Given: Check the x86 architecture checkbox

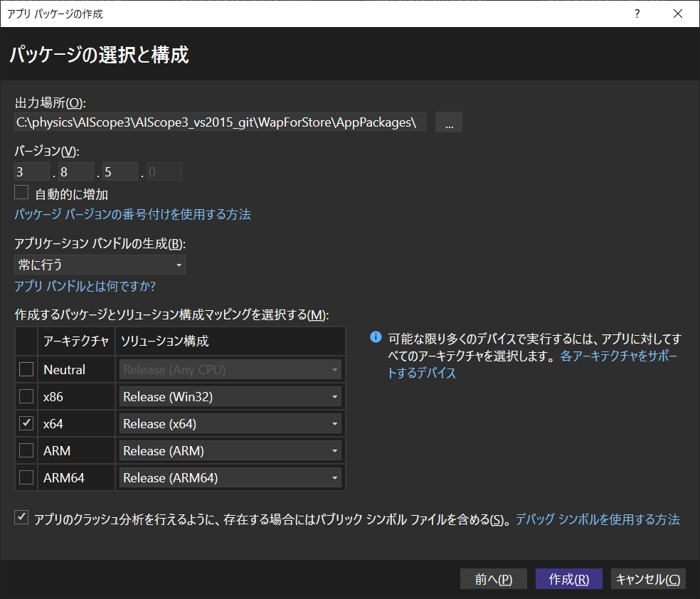Looking at the screenshot, I should [x=26, y=396].
